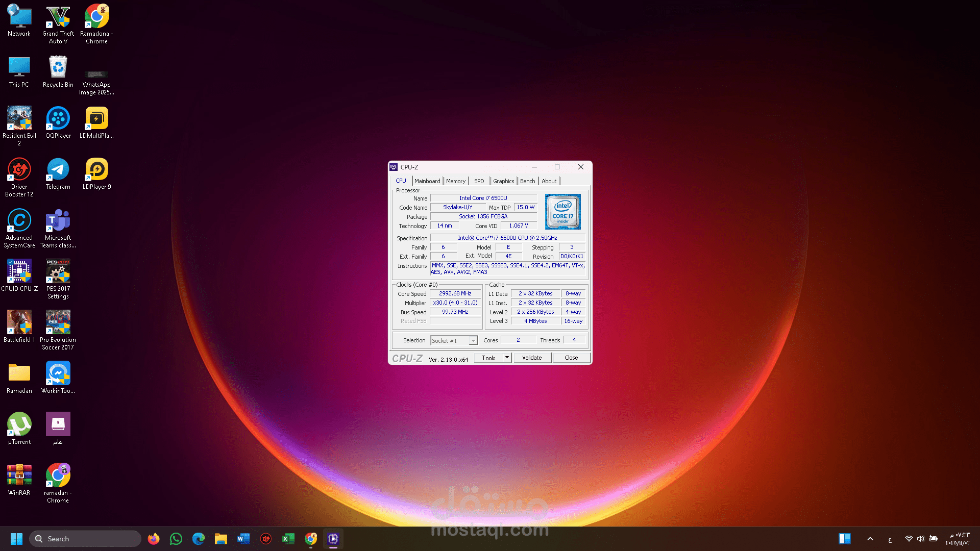Open WinRAR from the desktop
The image size is (980, 551).
click(19, 480)
